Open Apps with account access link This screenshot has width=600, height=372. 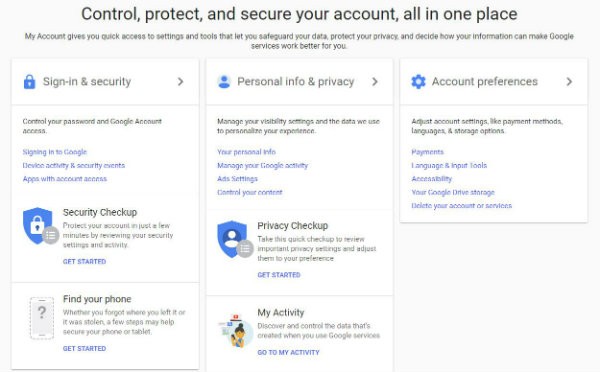tap(65, 179)
